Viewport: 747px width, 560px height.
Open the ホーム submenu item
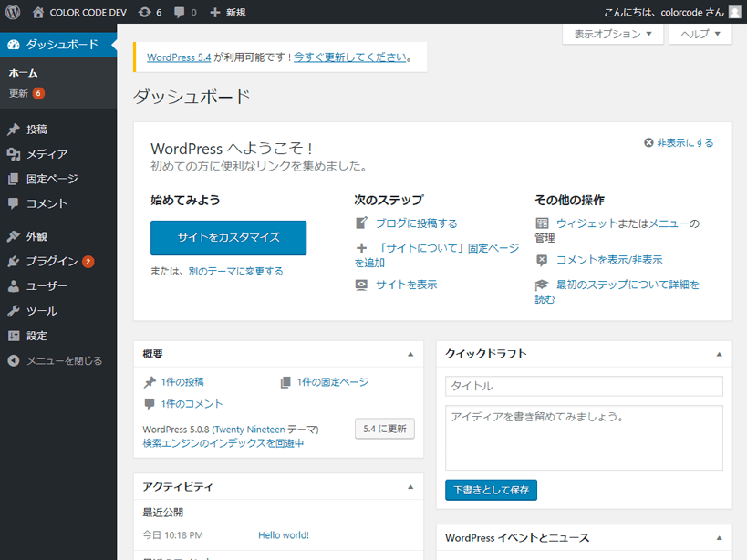(24, 73)
